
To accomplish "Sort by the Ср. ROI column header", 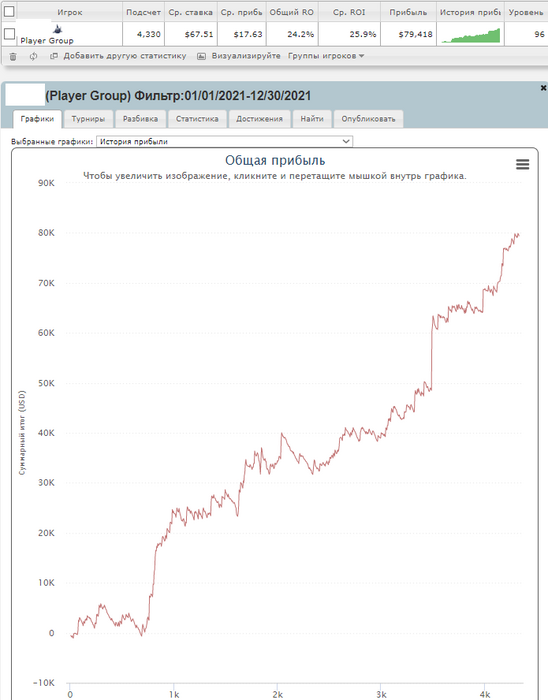I will tap(349, 12).
